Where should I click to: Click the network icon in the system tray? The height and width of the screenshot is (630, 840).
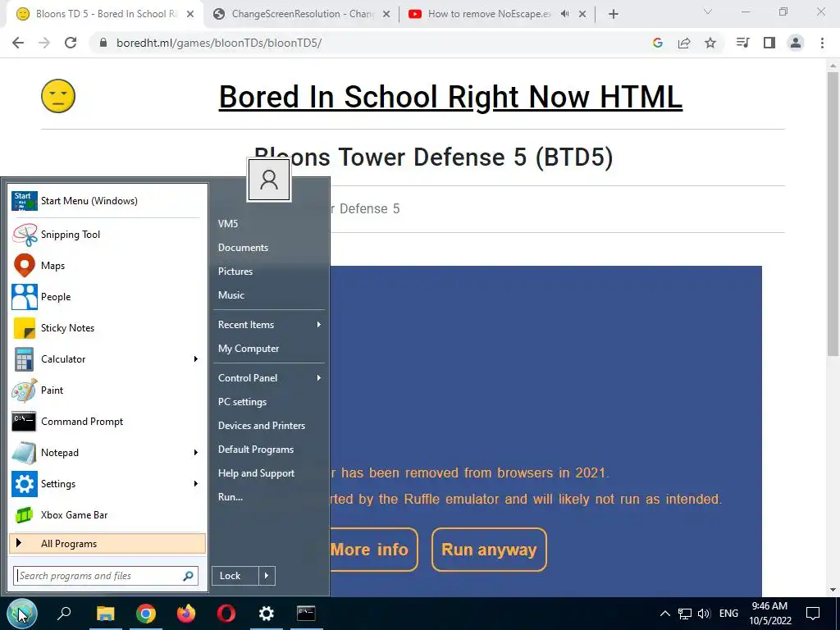point(685,614)
